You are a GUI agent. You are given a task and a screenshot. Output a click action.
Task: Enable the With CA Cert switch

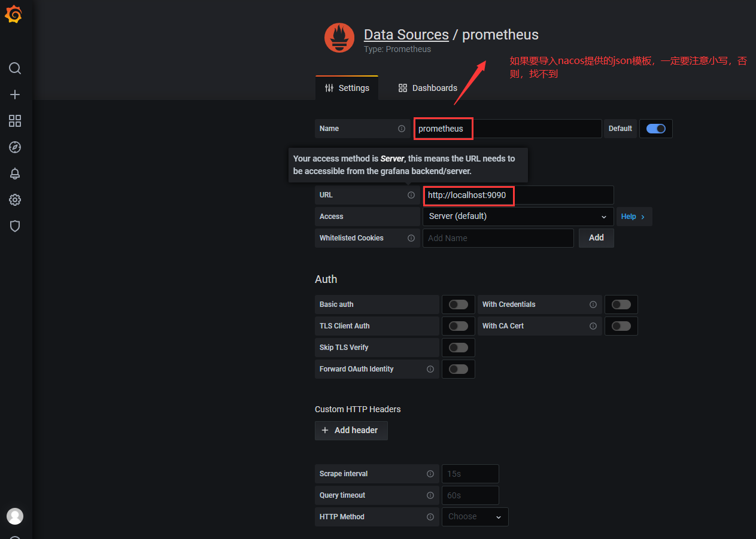(x=621, y=326)
